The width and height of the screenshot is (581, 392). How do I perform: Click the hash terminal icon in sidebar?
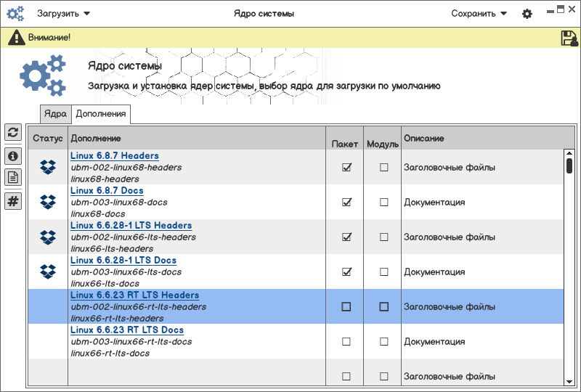[12, 201]
